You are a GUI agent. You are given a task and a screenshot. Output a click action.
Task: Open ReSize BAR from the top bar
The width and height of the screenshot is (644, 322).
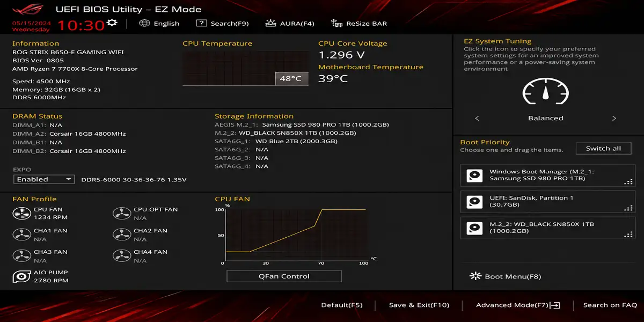(x=367, y=23)
